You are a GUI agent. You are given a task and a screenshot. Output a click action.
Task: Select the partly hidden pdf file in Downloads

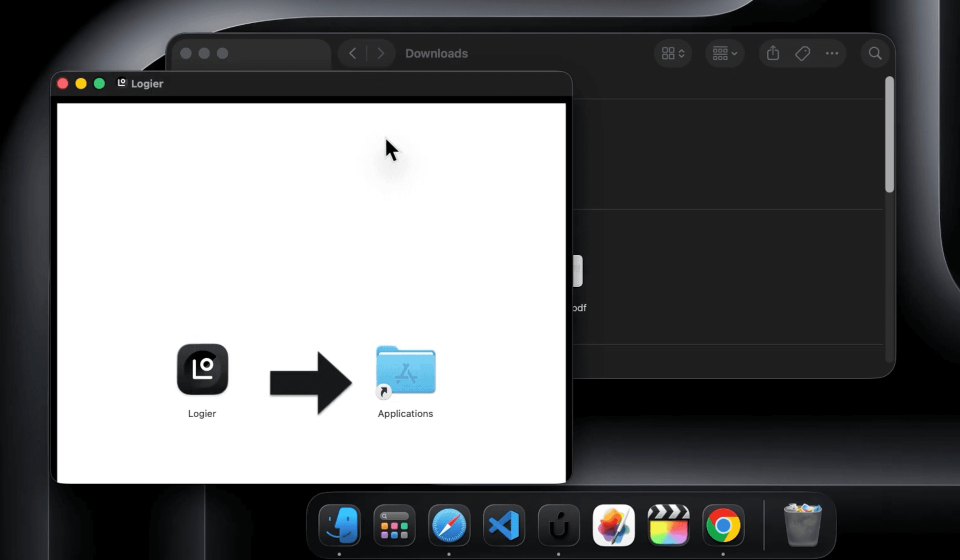click(578, 271)
